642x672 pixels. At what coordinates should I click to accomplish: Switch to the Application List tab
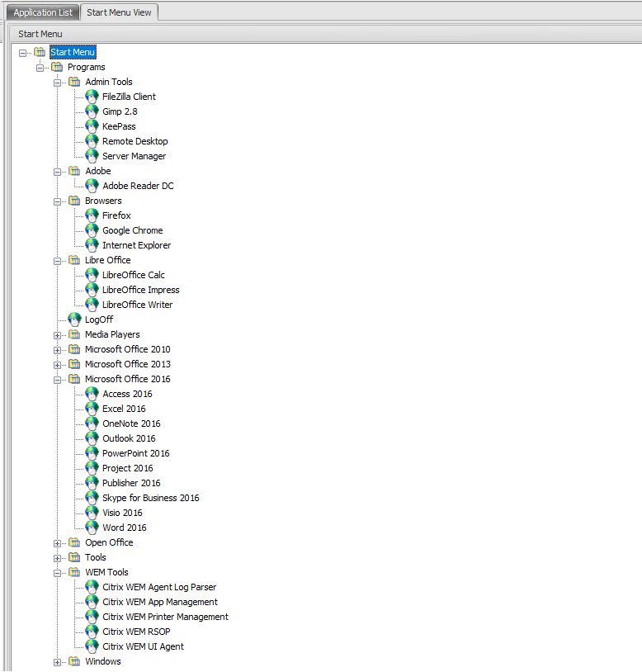coord(43,12)
